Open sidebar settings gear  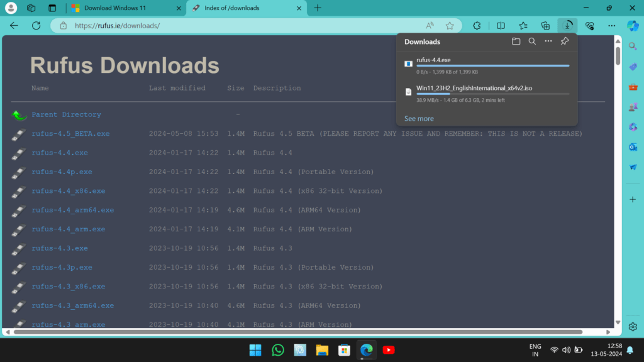[x=633, y=327]
